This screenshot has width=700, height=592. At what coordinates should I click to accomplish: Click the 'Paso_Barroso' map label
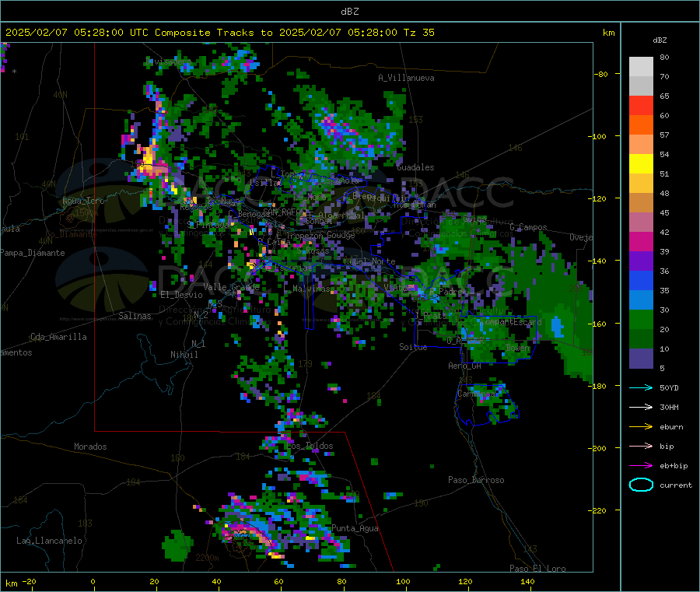click(x=476, y=480)
